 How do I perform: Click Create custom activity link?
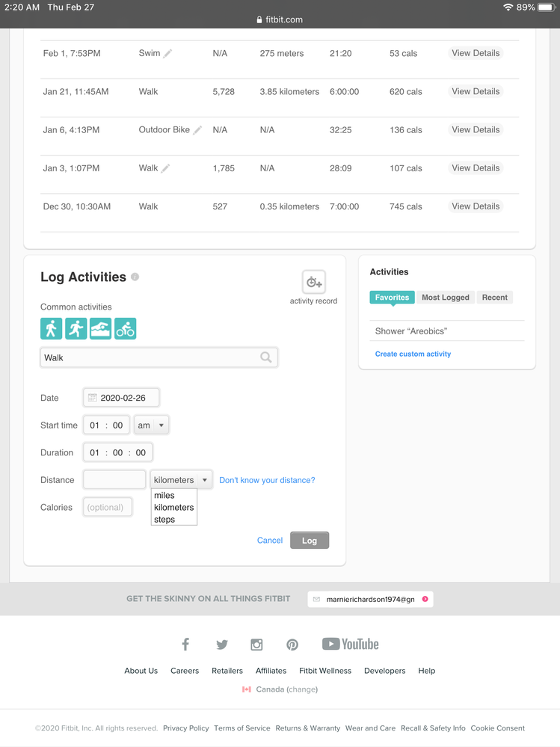tap(413, 354)
